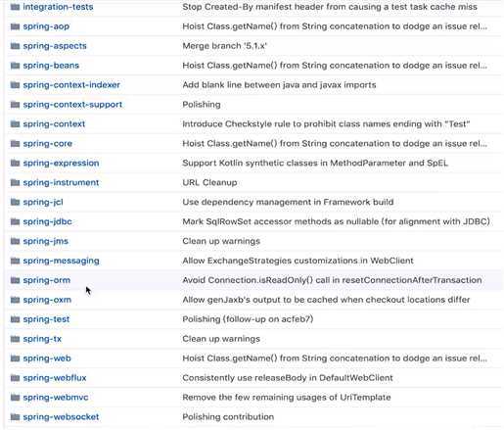The height and width of the screenshot is (430, 504).
Task: Open the spring-jms 'Clean up warnings' commit
Action: pos(221,241)
